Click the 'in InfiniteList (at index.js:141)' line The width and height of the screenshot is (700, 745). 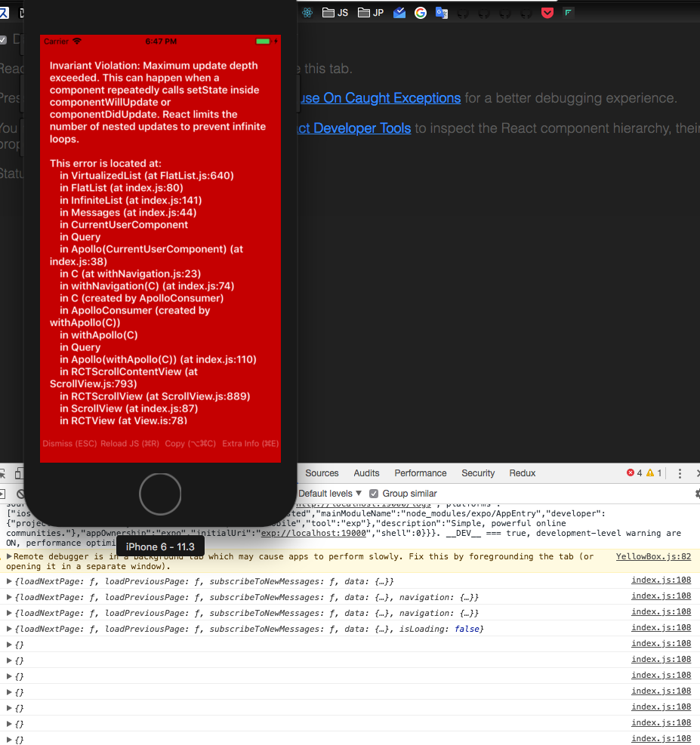131,200
